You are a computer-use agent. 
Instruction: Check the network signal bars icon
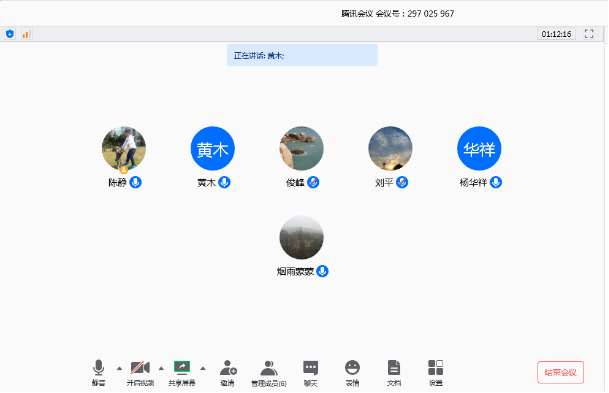pyautogui.click(x=26, y=34)
